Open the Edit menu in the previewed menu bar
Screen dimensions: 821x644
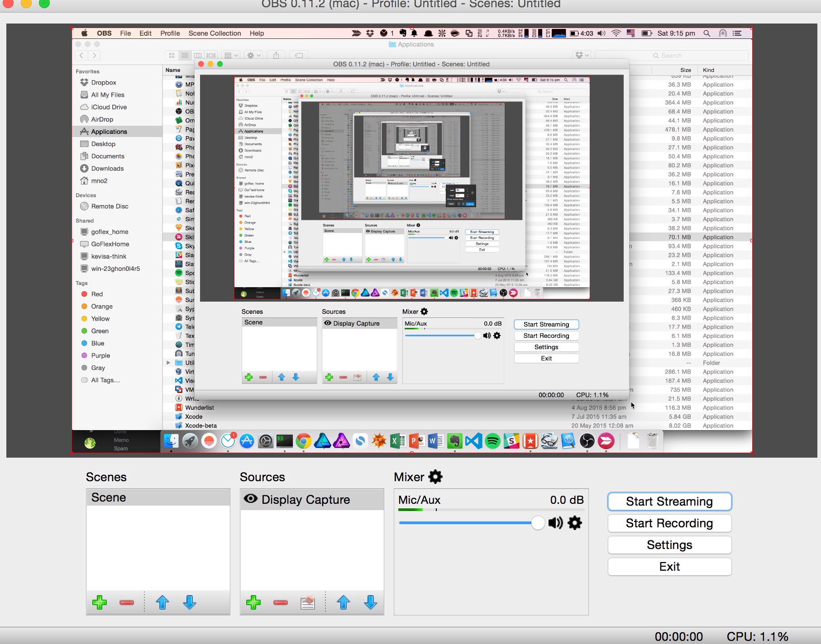tap(145, 33)
